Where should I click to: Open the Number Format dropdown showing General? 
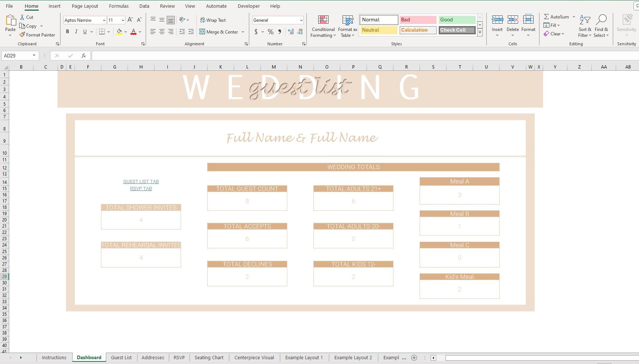pyautogui.click(x=277, y=20)
